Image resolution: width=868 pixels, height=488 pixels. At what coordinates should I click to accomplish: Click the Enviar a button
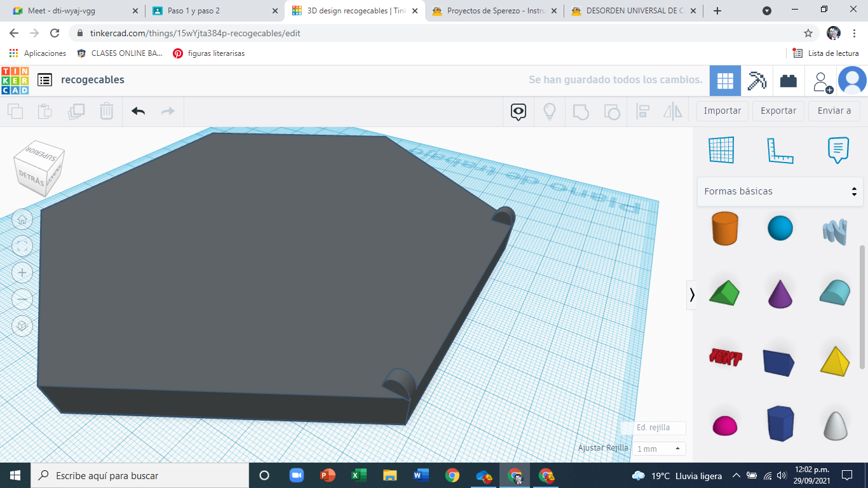pyautogui.click(x=834, y=111)
